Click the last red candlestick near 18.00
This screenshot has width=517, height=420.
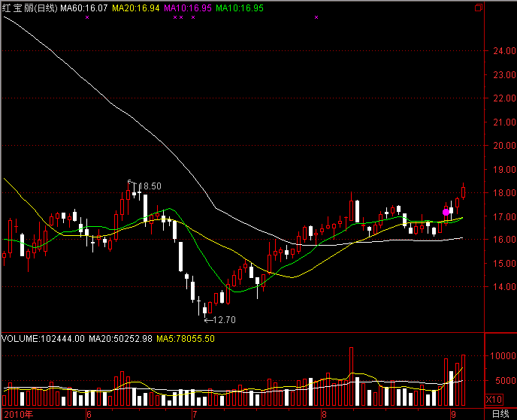[x=463, y=191]
